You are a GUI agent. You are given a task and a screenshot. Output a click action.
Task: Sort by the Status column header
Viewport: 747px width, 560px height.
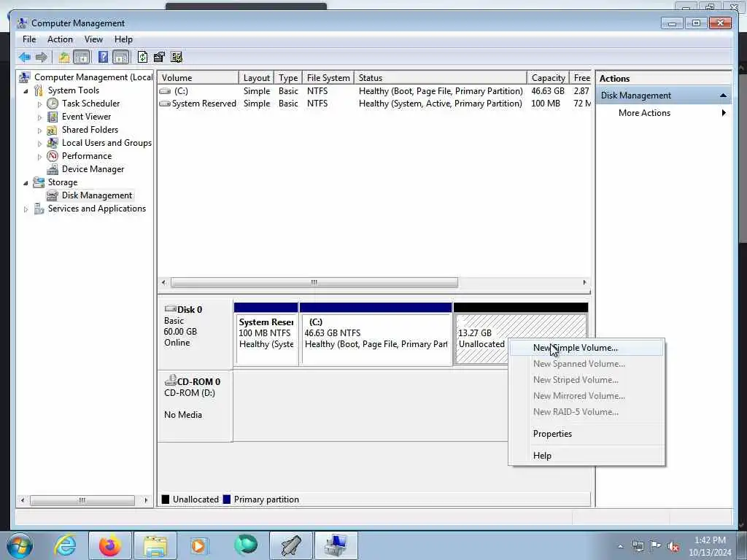[441, 77]
